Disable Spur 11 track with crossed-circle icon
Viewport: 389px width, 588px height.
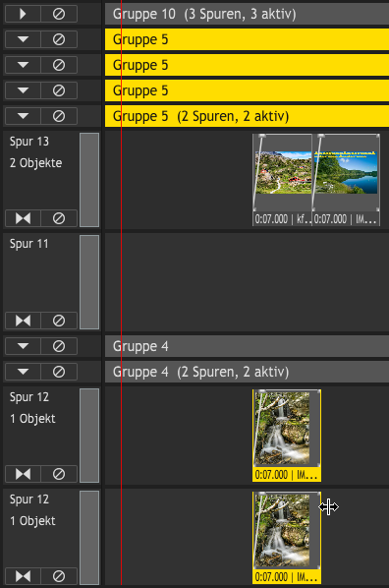(59, 321)
